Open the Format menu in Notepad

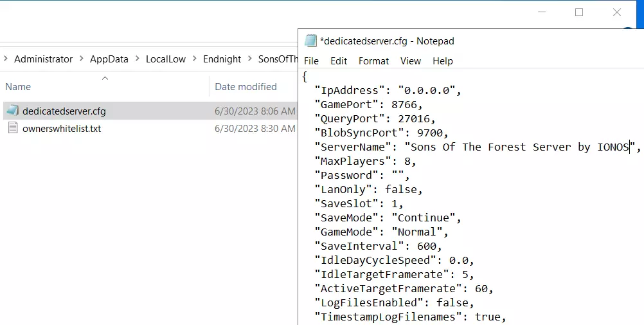coord(373,61)
